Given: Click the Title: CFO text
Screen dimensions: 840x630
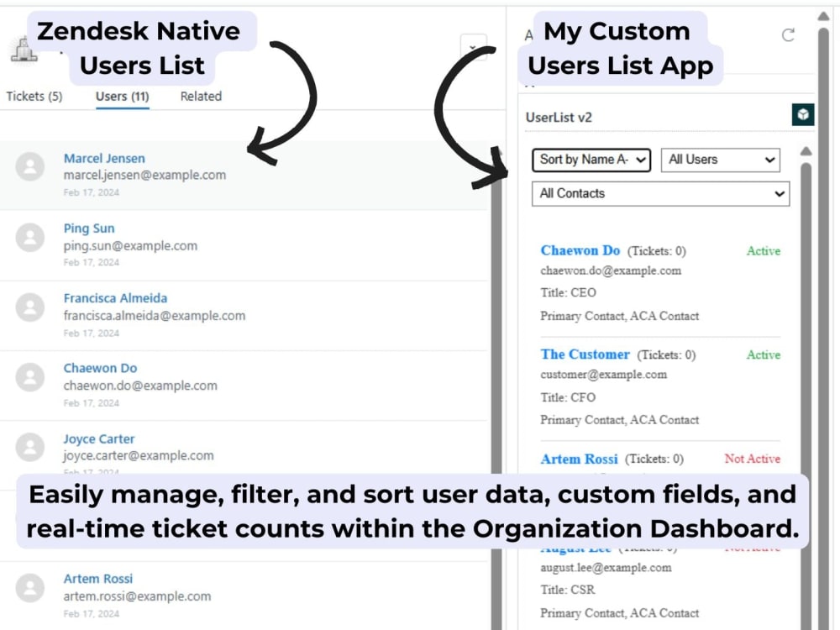Looking at the screenshot, I should (568, 397).
